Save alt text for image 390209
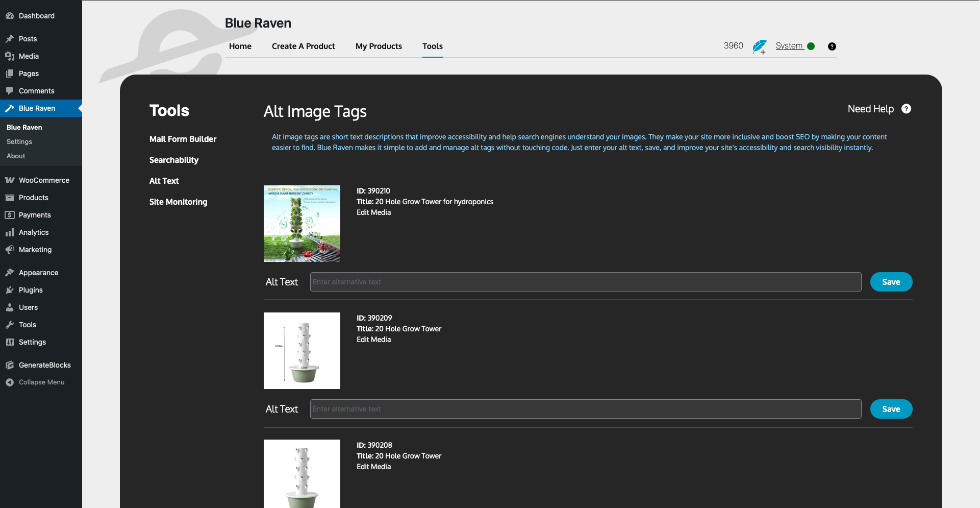 click(891, 409)
